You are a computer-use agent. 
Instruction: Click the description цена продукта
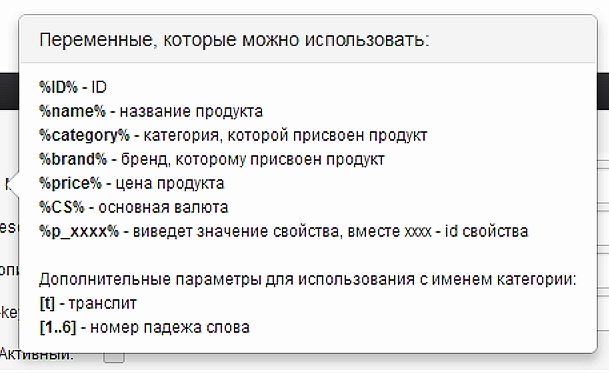click(170, 183)
